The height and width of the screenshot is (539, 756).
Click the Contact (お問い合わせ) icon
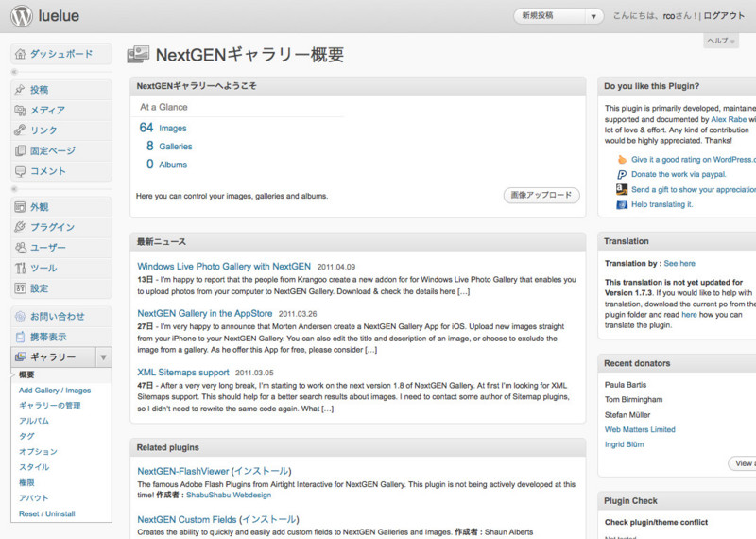(20, 317)
